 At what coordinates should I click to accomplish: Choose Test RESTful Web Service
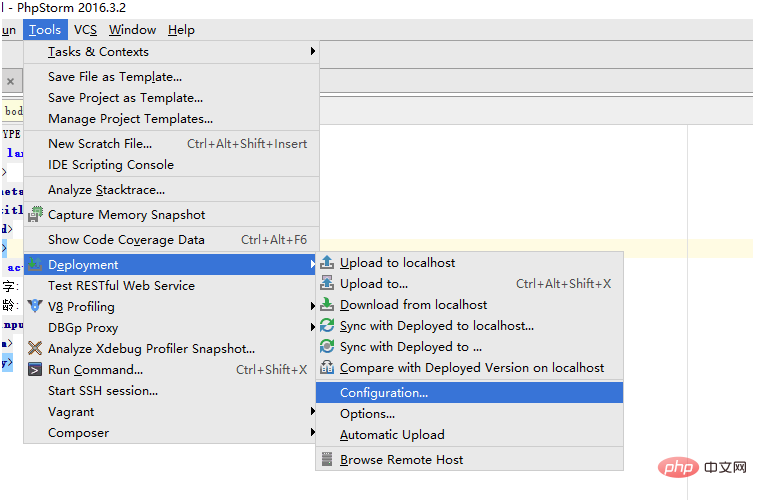[x=171, y=286]
